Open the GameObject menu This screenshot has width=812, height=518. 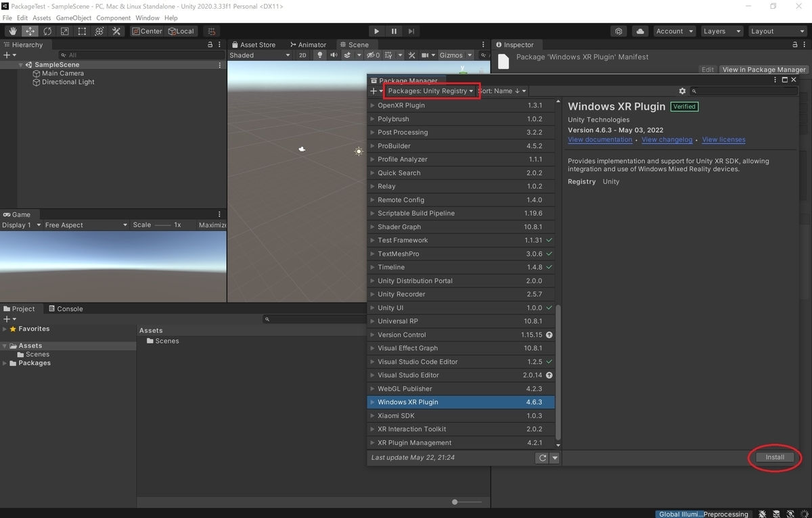coord(74,18)
